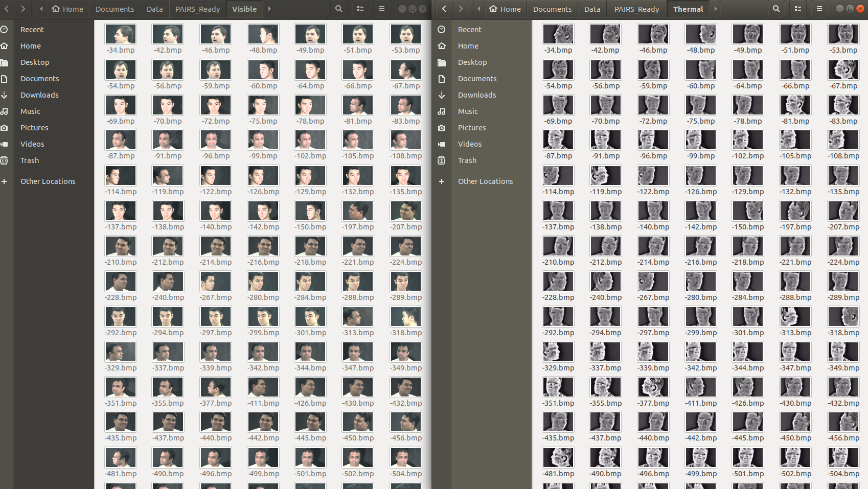The width and height of the screenshot is (868, 489).
Task: Select PAIRS_Ready breadcrumb in the Visible window
Action: click(x=197, y=9)
